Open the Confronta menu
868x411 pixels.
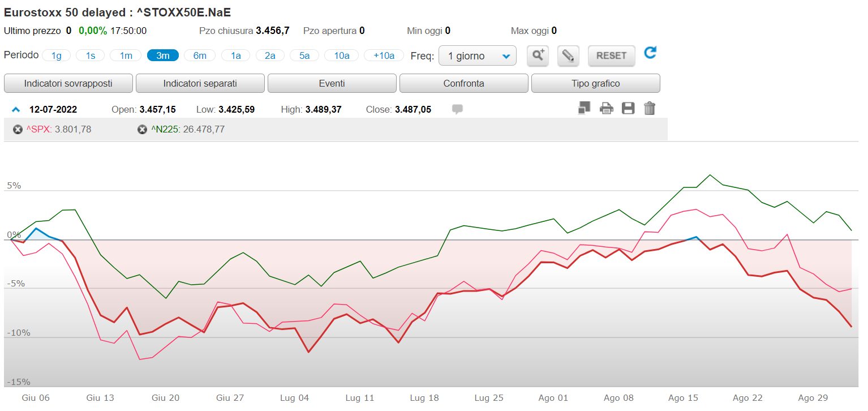(464, 83)
